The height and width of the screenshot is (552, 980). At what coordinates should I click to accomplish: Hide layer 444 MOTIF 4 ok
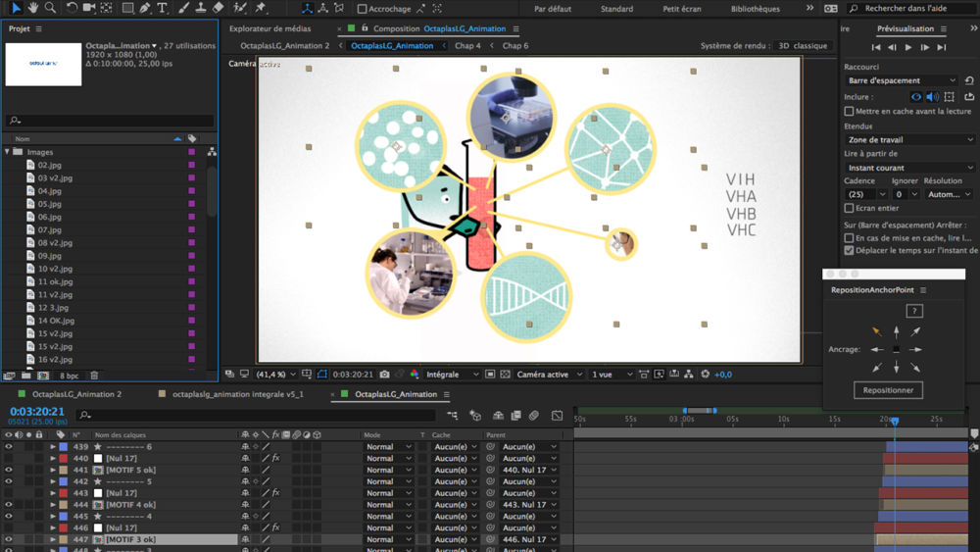click(x=8, y=505)
